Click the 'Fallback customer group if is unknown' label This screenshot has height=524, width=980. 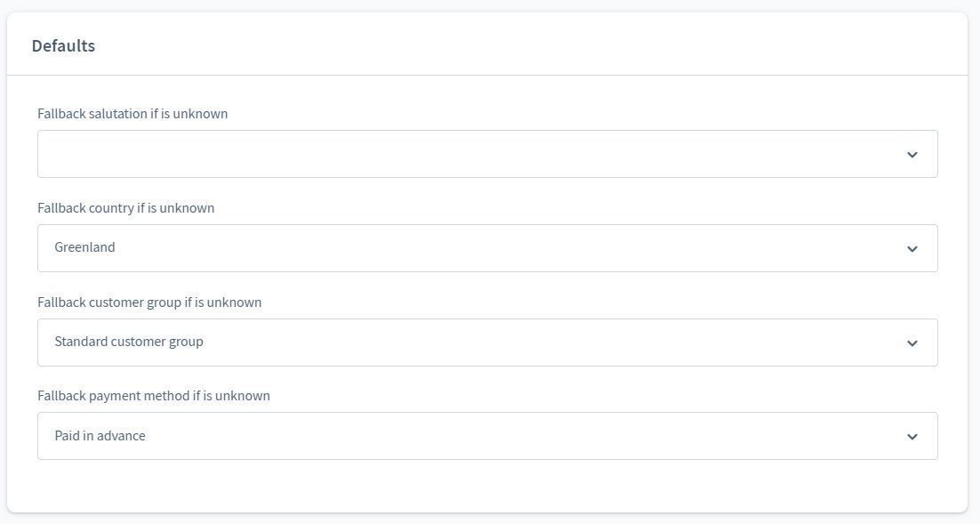tap(149, 302)
